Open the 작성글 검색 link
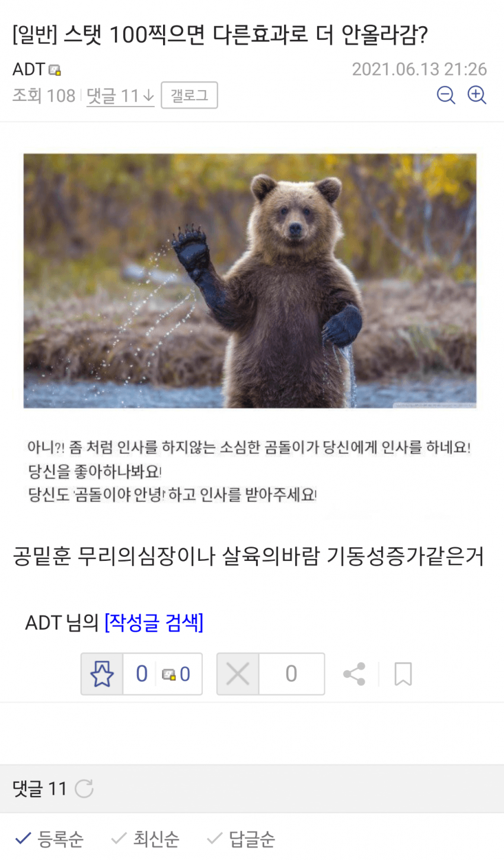This screenshot has width=504, height=860. (154, 622)
